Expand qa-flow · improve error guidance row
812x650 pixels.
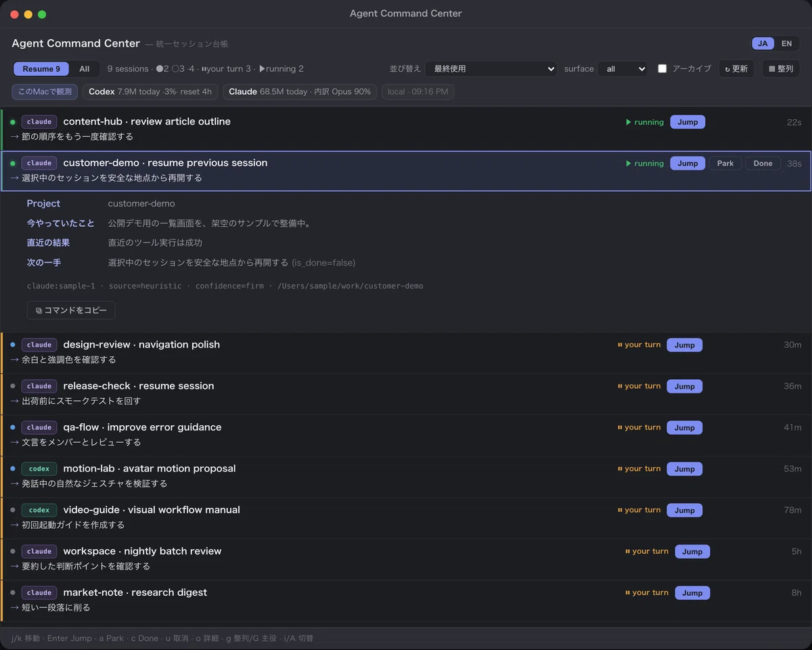coord(406,435)
